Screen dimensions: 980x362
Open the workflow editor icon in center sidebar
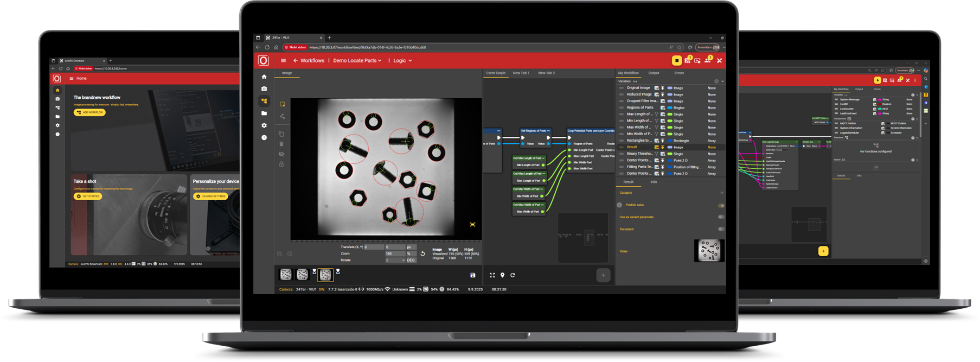click(264, 101)
